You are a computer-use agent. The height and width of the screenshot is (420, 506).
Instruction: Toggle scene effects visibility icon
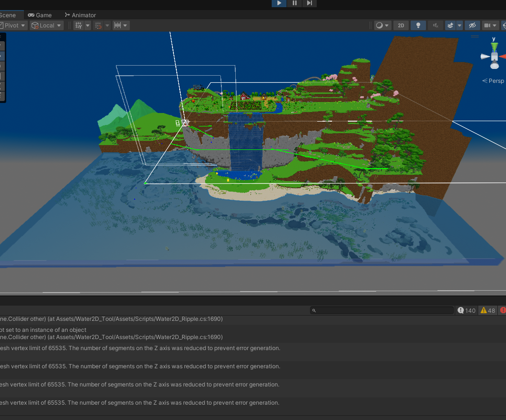point(449,25)
